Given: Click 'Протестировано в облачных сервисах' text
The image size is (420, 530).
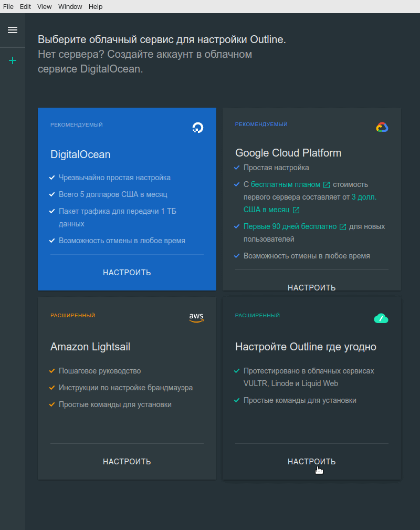Looking at the screenshot, I should (309, 371).
